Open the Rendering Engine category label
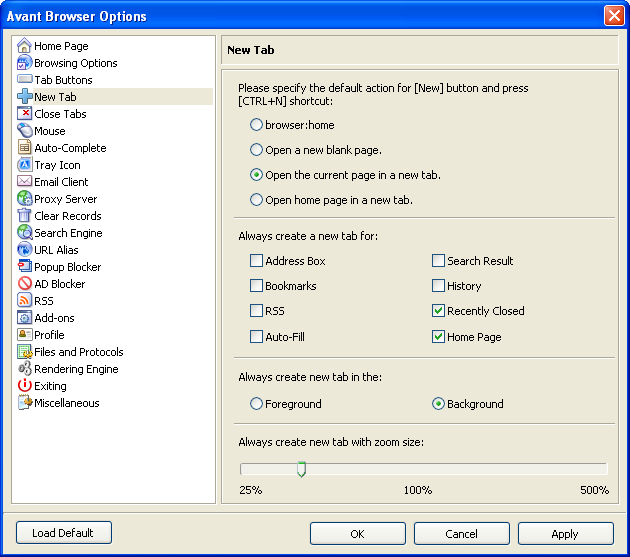This screenshot has width=630, height=557. tap(76, 369)
